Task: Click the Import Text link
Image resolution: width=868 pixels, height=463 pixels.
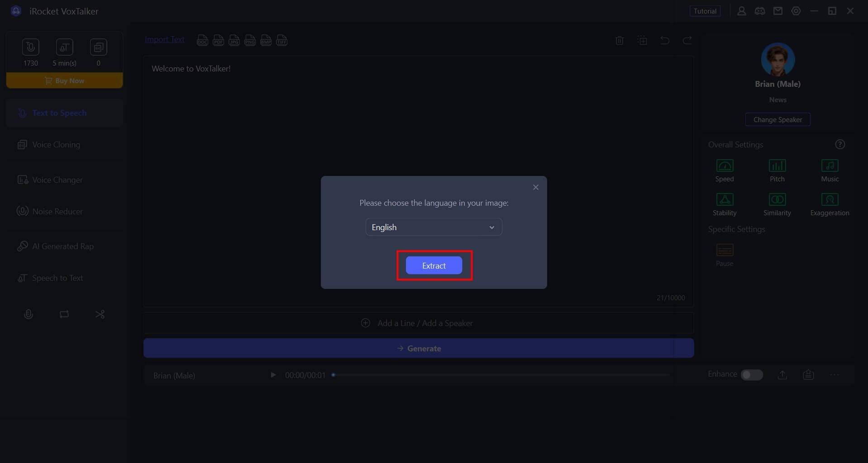Action: [164, 39]
